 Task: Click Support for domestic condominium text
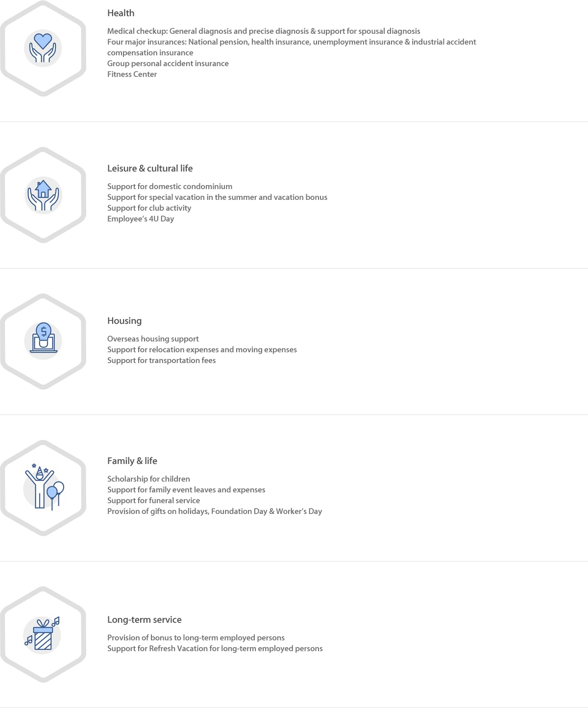point(170,187)
